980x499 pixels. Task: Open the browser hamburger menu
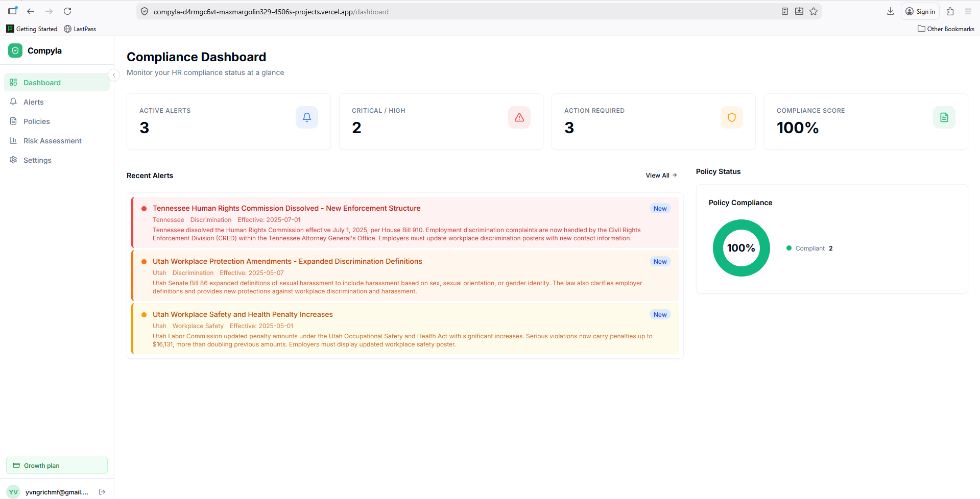pos(968,11)
